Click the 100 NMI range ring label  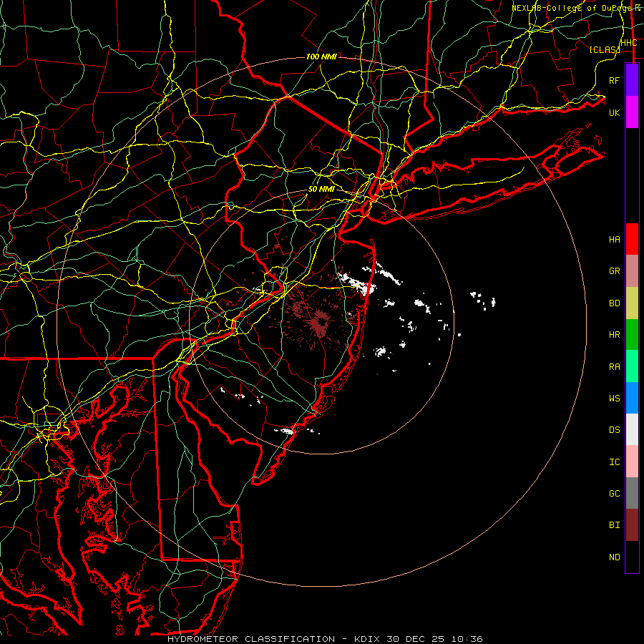point(321,57)
